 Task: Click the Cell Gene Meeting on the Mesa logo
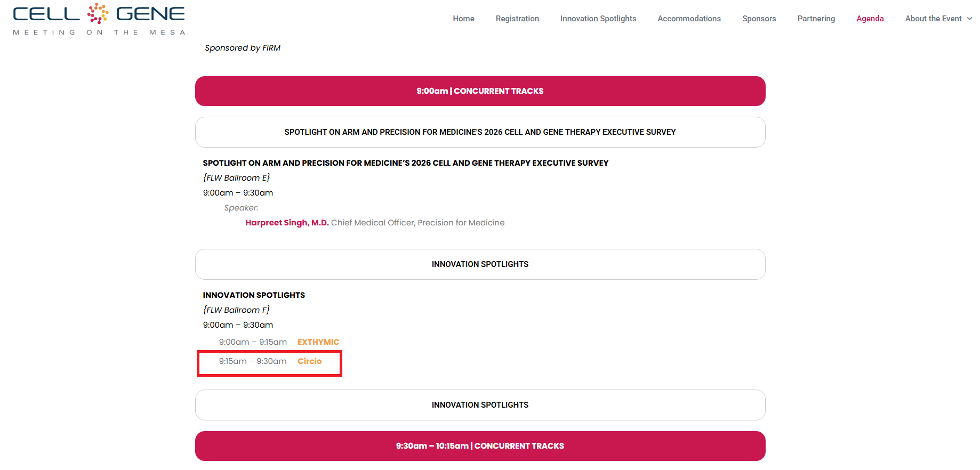coord(99,19)
